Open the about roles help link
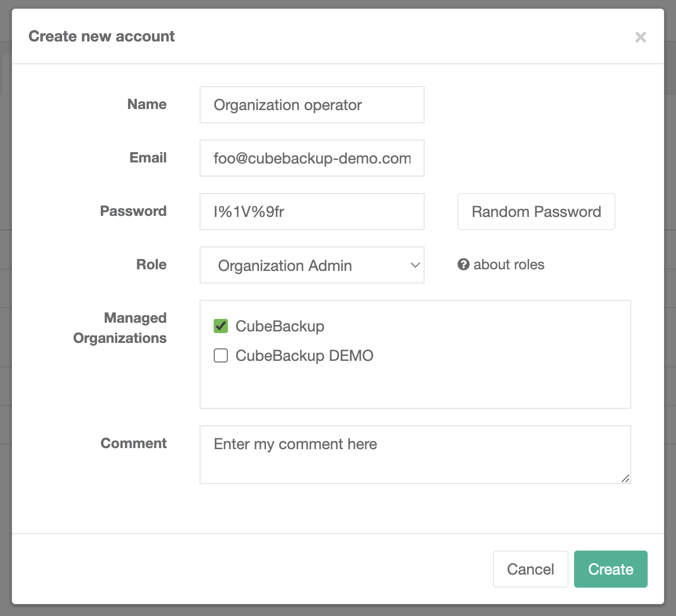Image resolution: width=676 pixels, height=616 pixels. tap(508, 264)
